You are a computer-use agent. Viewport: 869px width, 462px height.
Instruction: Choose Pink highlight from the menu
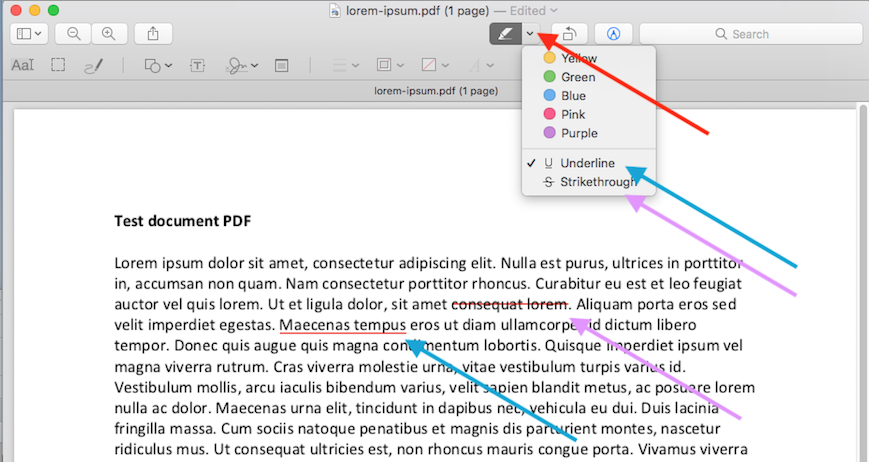tap(589, 115)
